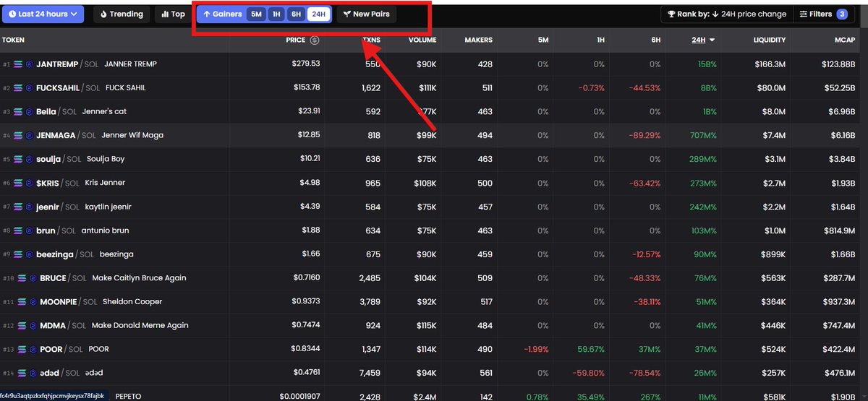Image resolution: width=868 pixels, height=401 pixels.
Task: Click the 707M% 24H change for JENMAGA
Action: click(702, 136)
